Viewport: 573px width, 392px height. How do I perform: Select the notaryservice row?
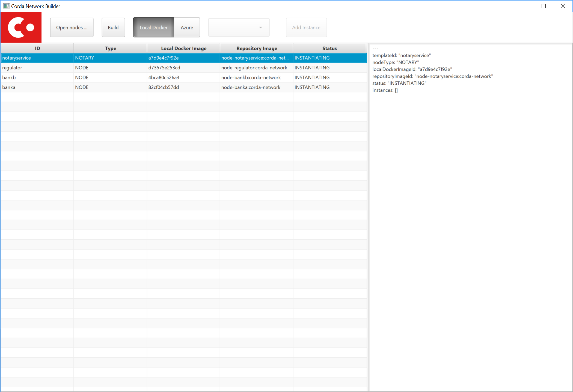[x=184, y=58]
